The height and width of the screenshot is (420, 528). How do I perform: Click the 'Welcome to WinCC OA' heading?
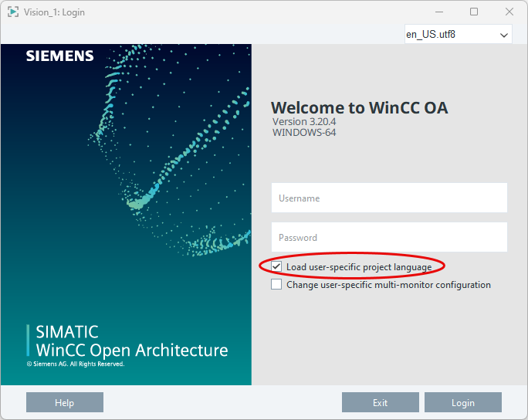(359, 107)
